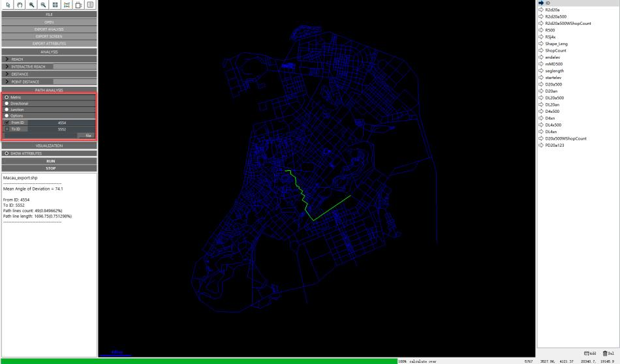The height and width of the screenshot is (364, 620).
Task: Select the R2d20a500WShopCount attribute
Action: 568,23
